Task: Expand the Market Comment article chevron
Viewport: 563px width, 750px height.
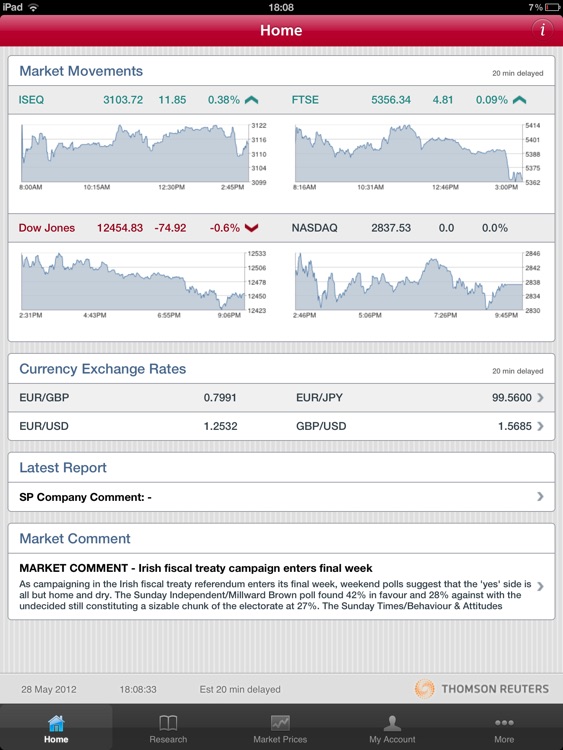Action: click(540, 586)
